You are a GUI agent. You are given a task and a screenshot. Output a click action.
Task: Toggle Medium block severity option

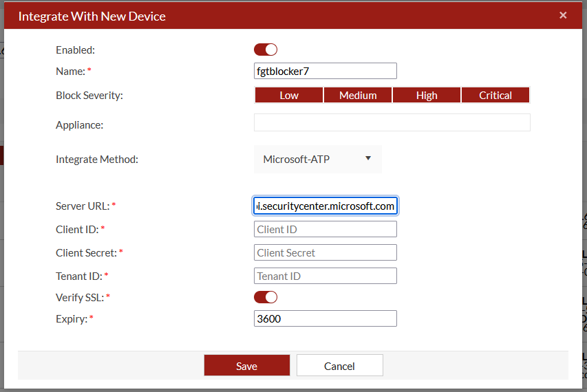click(x=358, y=96)
